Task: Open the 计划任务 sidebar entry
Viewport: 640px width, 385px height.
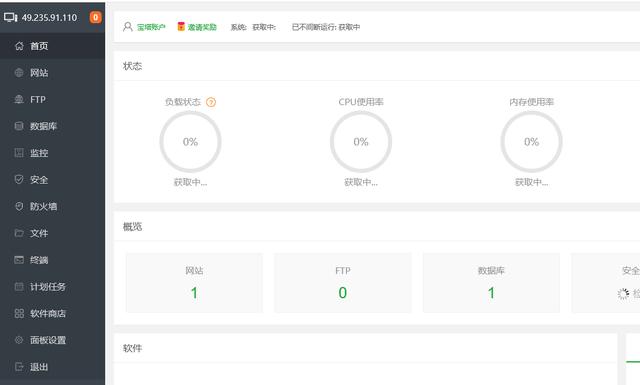Action: click(x=52, y=287)
